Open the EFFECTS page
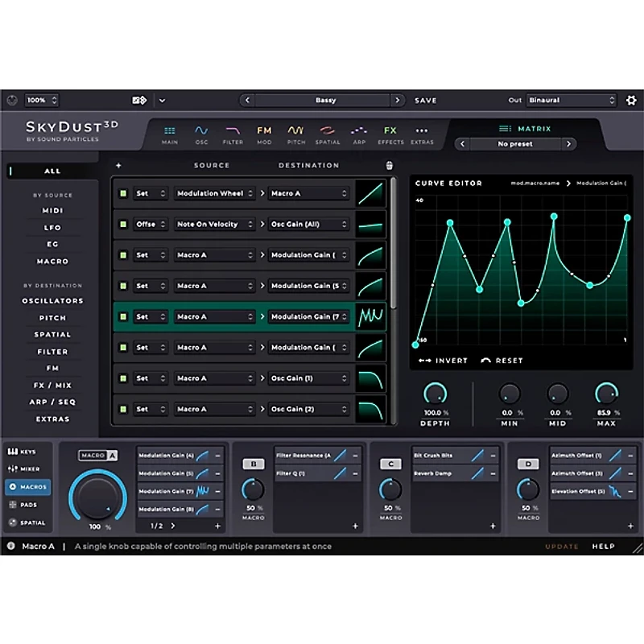Image resolution: width=644 pixels, height=644 pixels. (x=390, y=133)
